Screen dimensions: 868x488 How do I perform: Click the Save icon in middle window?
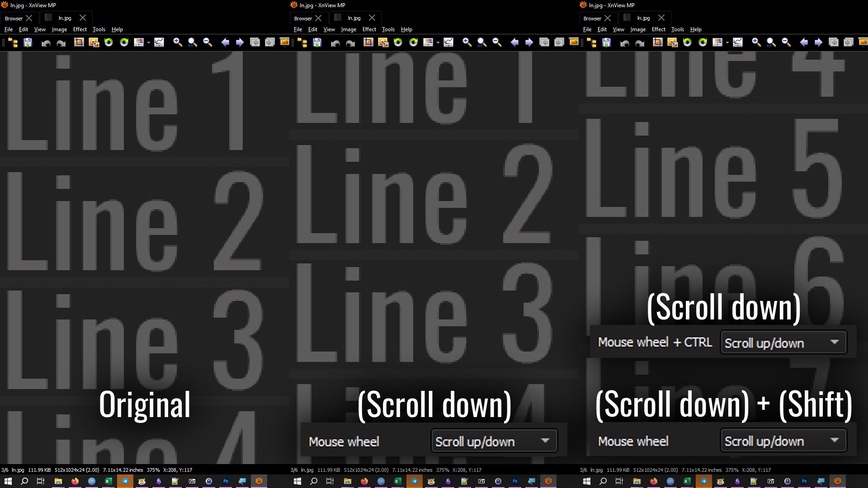pyautogui.click(x=317, y=42)
